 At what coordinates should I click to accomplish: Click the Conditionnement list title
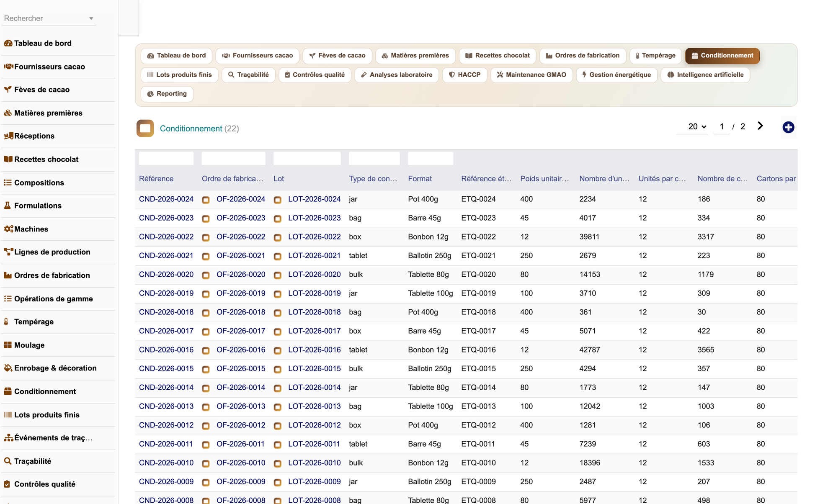pyautogui.click(x=191, y=129)
